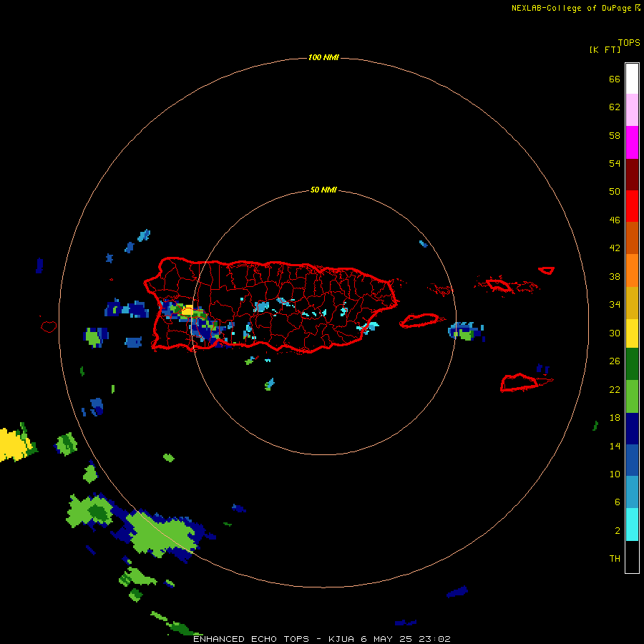This screenshot has width=644, height=644.
Task: Click the TH legend label
Action: [615, 559]
